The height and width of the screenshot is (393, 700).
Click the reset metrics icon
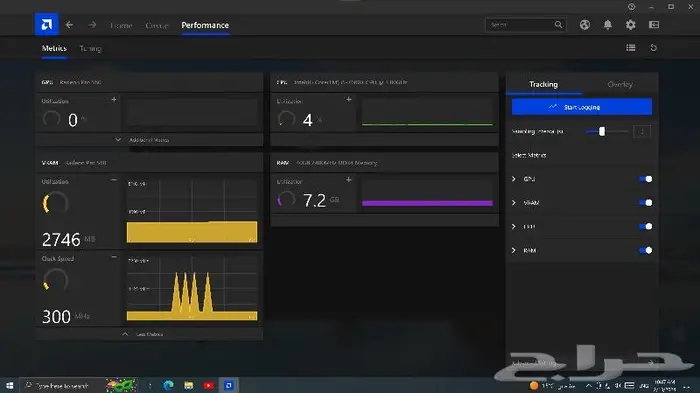coord(654,48)
